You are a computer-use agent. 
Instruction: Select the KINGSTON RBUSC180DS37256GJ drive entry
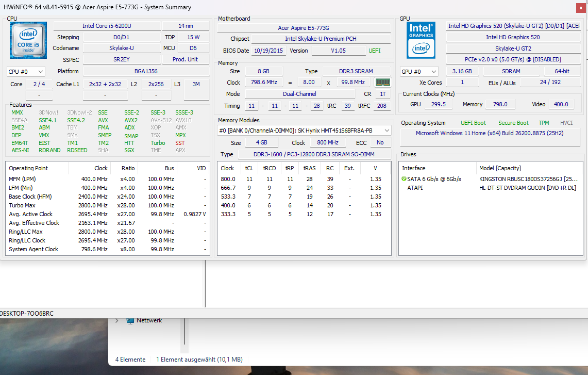pyautogui.click(x=528, y=179)
